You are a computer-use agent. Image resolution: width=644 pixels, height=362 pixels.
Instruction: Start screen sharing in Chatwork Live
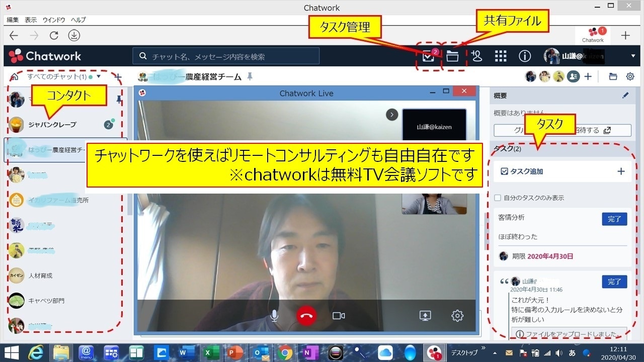coord(425,316)
